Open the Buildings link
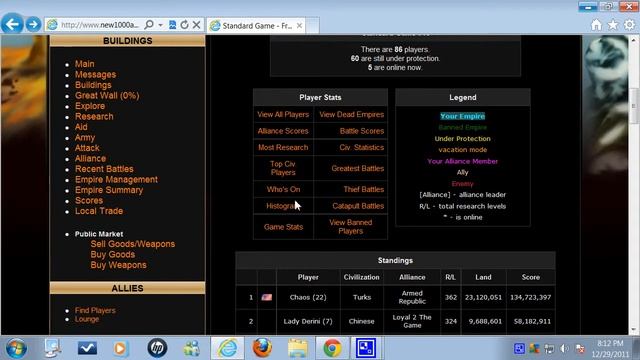 click(93, 85)
